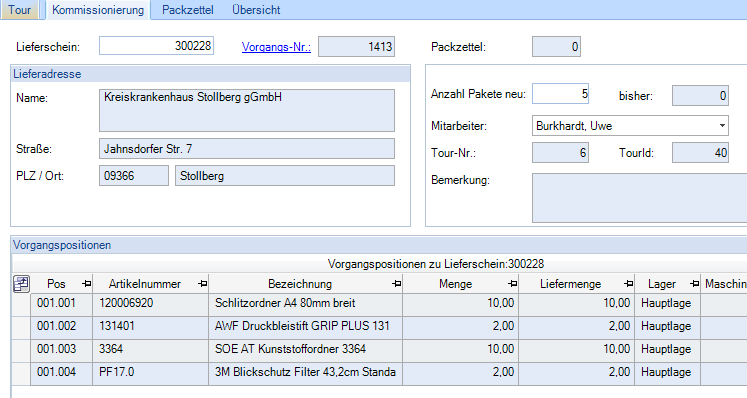The height and width of the screenshot is (398, 747).
Task: Click into the Bemerkung text area
Action: [639, 198]
